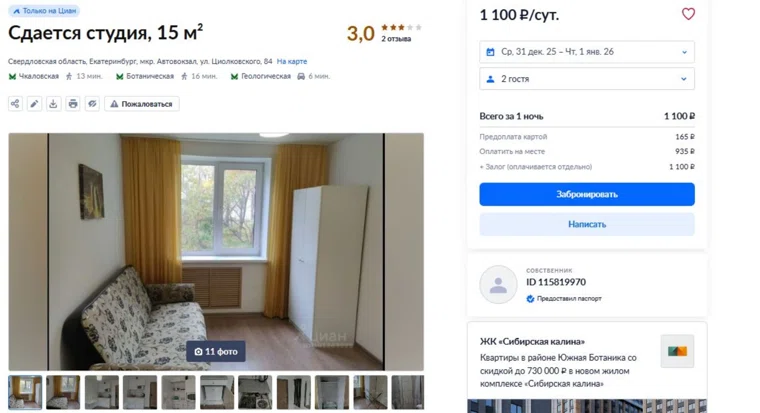Click the Только на Циан badge
760x413 pixels.
pos(44,11)
